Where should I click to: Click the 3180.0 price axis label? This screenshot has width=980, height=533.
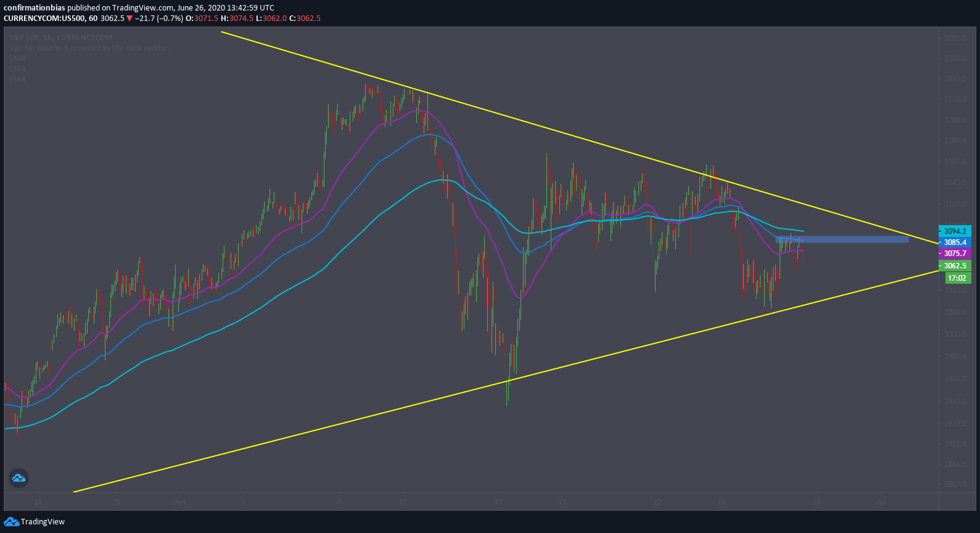pyautogui.click(x=955, y=141)
